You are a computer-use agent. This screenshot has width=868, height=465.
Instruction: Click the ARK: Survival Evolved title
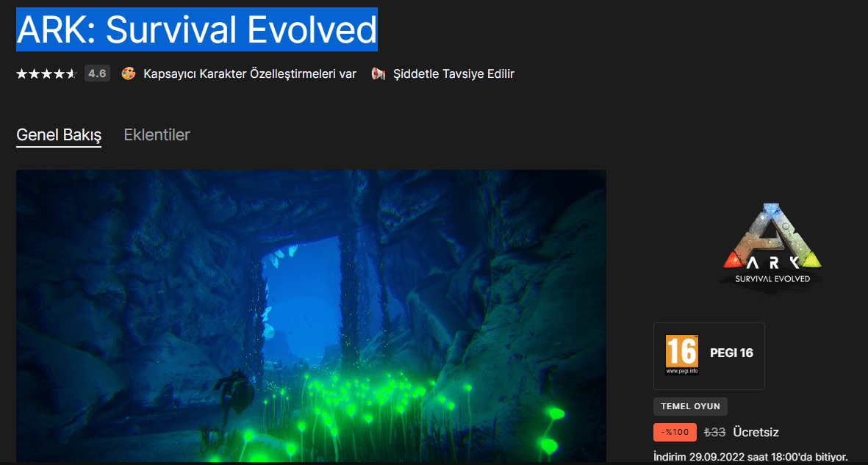coord(196,29)
